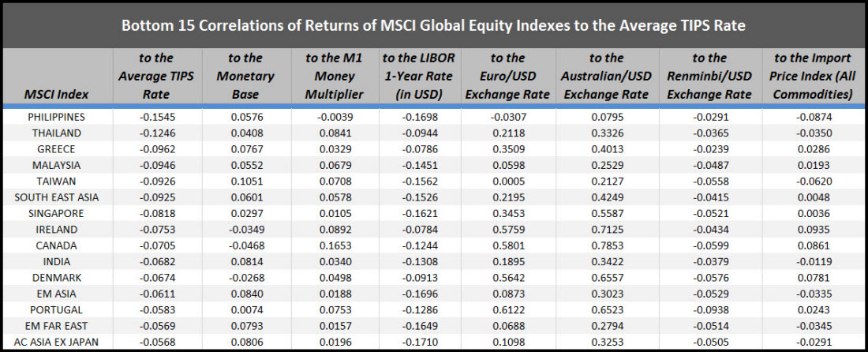
Task: Select the 'MSCI Index' column header
Action: tap(56, 95)
